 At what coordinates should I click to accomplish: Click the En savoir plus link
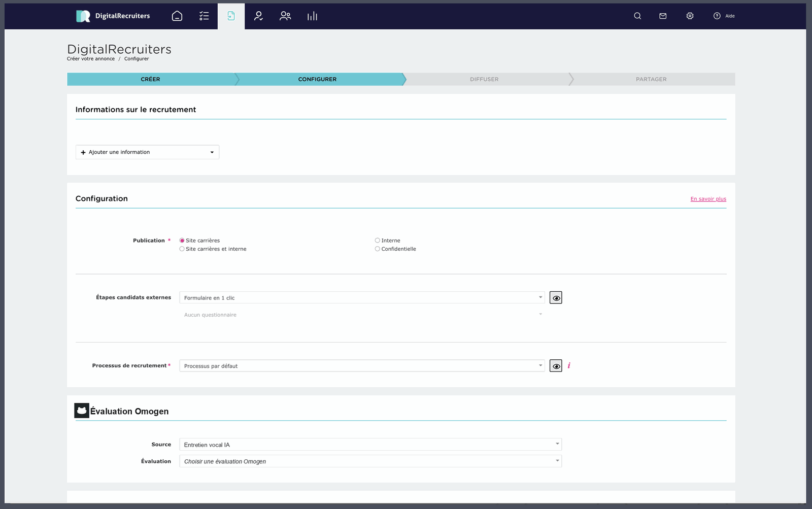[708, 199]
